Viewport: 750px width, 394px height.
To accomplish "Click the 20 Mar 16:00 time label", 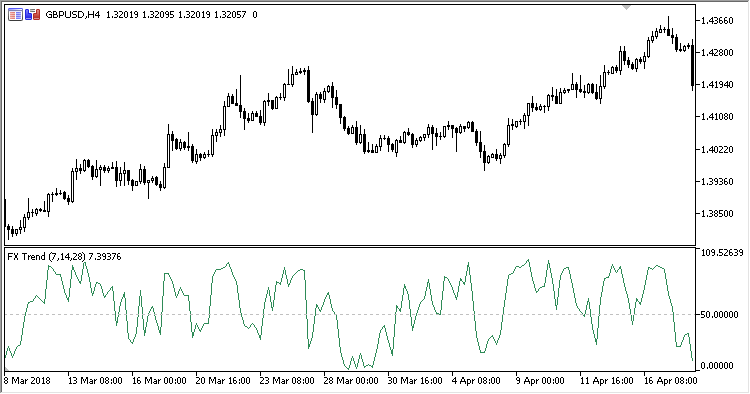I will coord(223,381).
